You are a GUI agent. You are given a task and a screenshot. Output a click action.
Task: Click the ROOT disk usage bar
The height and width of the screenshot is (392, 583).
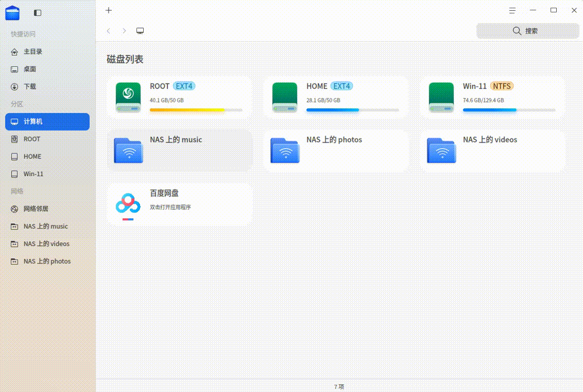196,110
